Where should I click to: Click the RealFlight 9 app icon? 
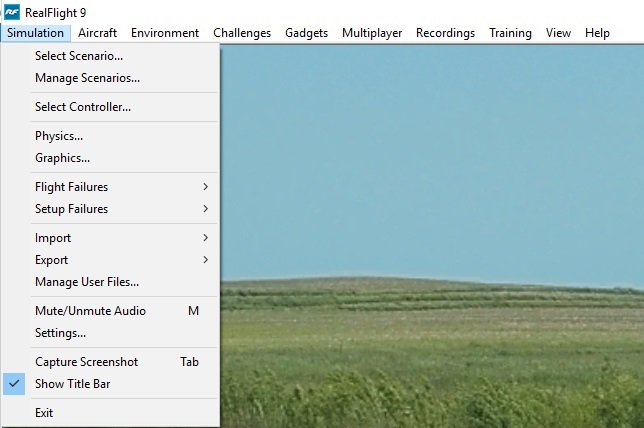pos(12,11)
